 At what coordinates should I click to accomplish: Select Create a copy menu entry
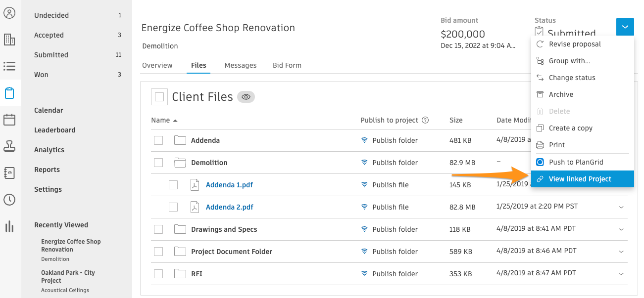(583, 128)
